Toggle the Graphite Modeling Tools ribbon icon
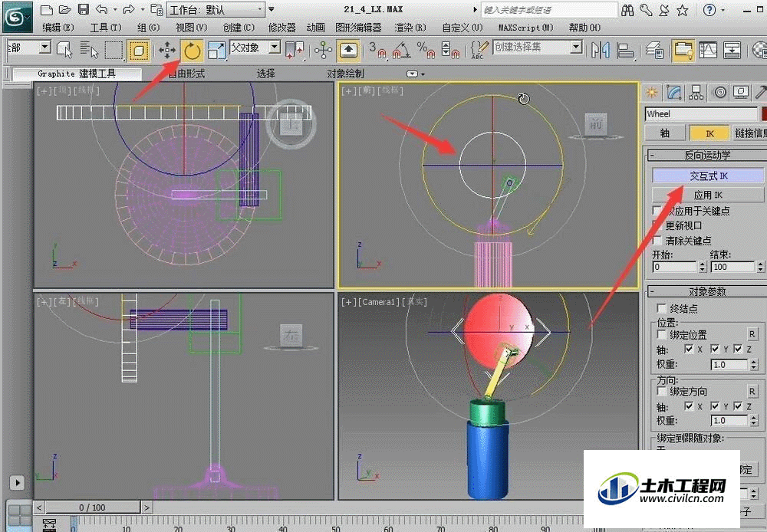This screenshot has width=767, height=532. coord(683,50)
